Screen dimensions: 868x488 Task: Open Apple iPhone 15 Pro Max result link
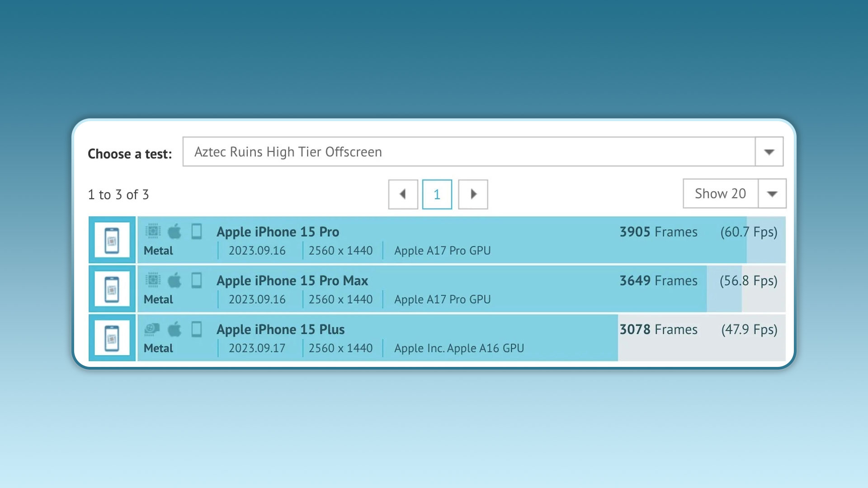[292, 281]
